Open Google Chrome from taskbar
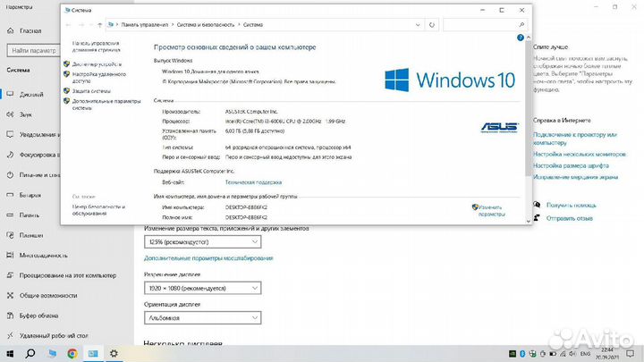 click(72, 353)
